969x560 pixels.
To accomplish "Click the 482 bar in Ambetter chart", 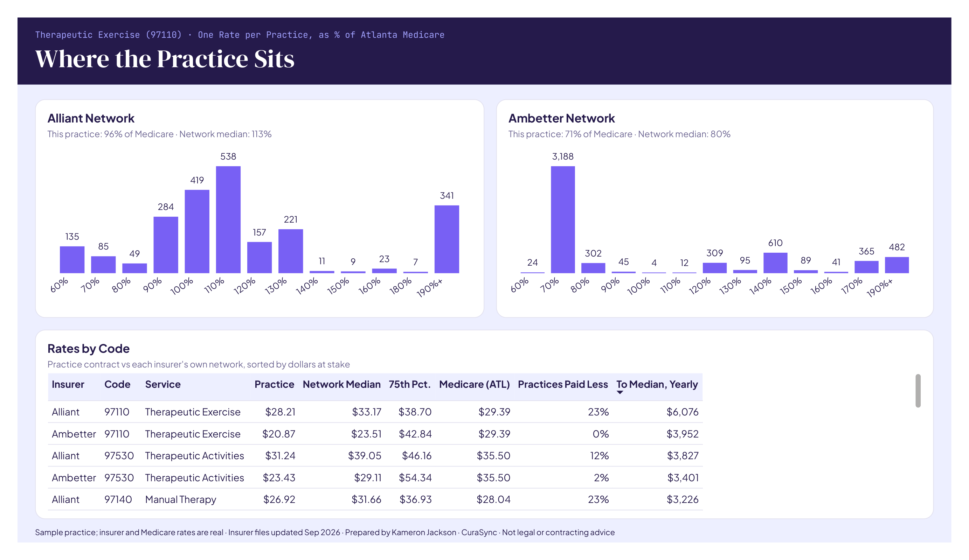I will (x=897, y=265).
